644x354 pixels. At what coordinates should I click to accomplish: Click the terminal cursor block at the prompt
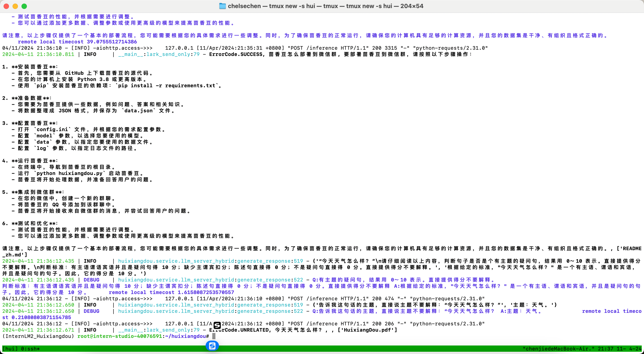point(214,336)
